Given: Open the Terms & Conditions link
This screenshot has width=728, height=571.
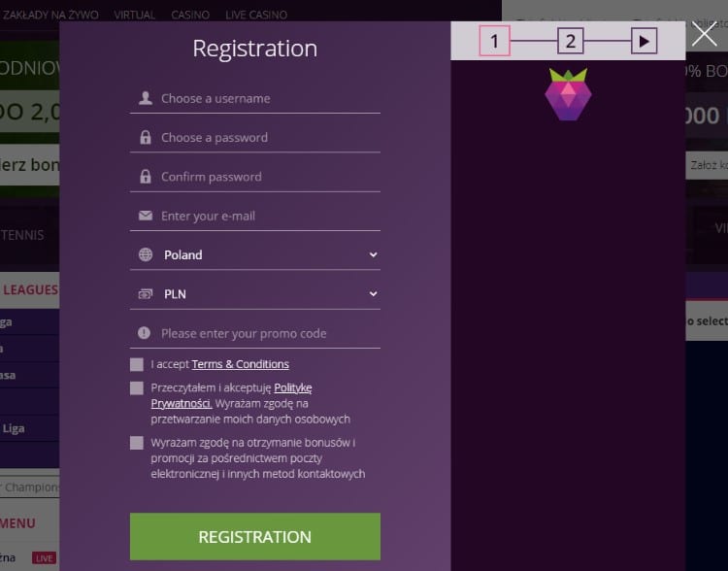Looking at the screenshot, I should [240, 364].
